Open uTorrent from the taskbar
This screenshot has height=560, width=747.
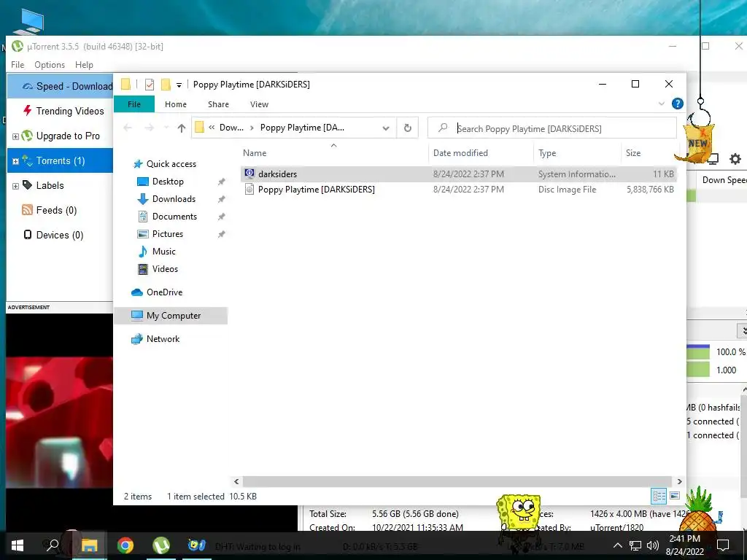(161, 545)
